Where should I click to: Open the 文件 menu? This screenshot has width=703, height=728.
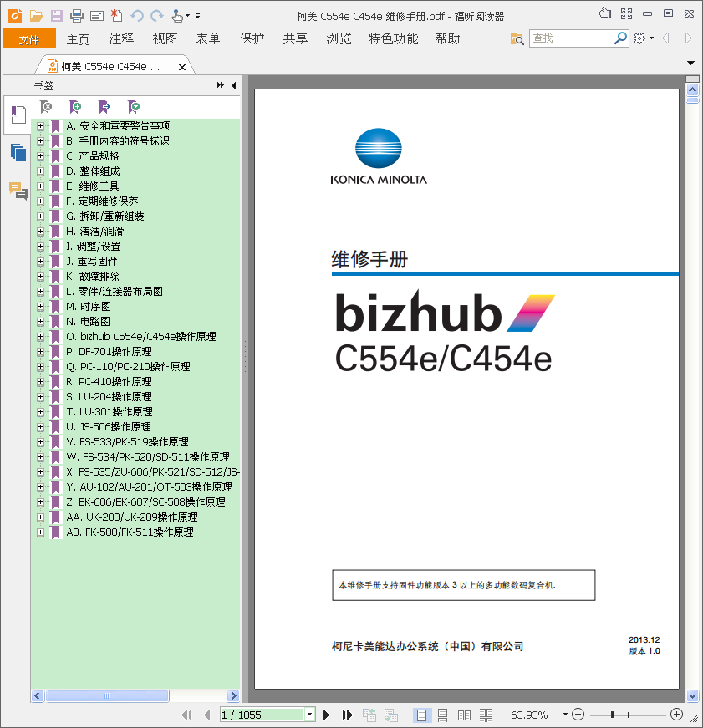pyautogui.click(x=29, y=39)
